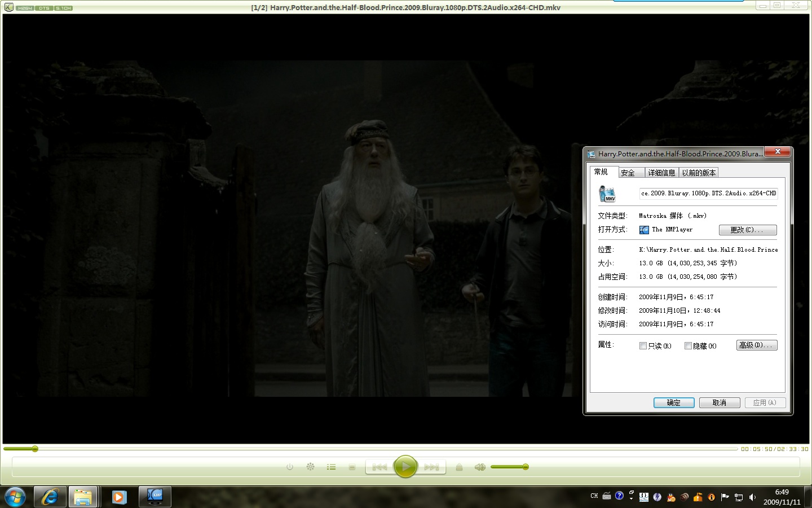Open the Action Center flag icon
812x508 pixels.
tap(725, 497)
